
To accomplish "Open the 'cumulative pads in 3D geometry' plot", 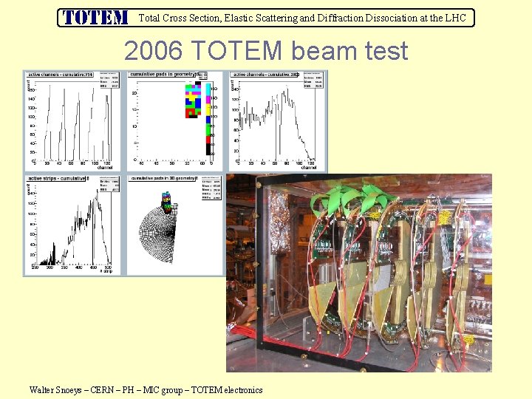I will pyautogui.click(x=174, y=225).
